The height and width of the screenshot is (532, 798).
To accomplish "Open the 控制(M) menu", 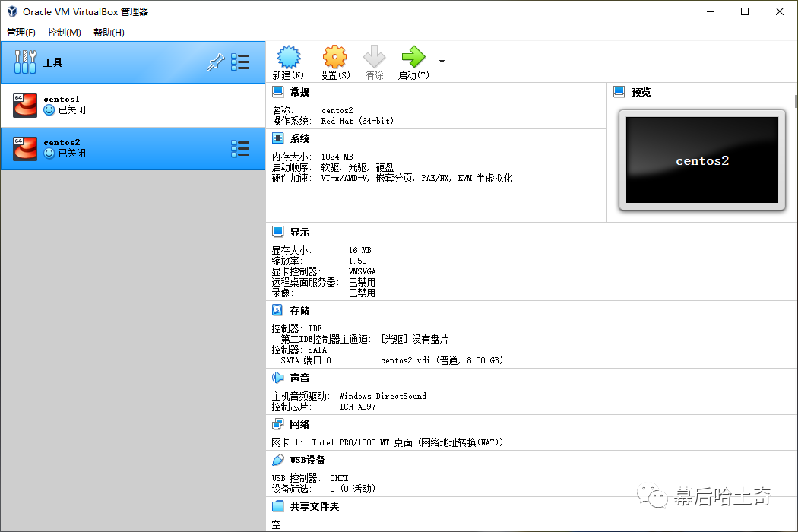I will coord(64,33).
